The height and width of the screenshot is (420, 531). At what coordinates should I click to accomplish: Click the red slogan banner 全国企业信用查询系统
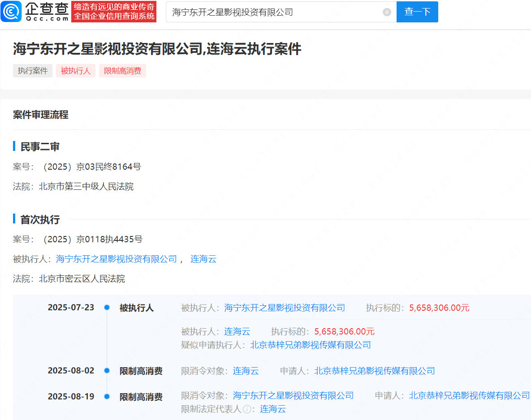coord(114,12)
